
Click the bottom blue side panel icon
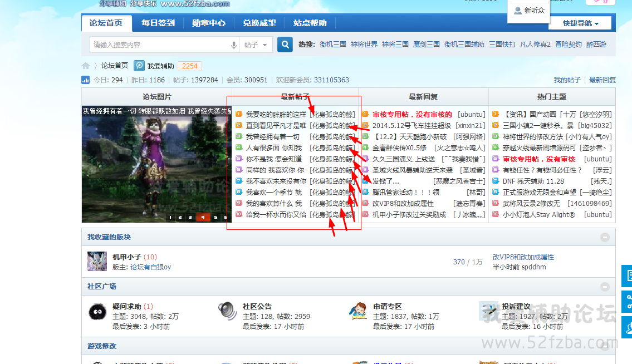coord(627,327)
